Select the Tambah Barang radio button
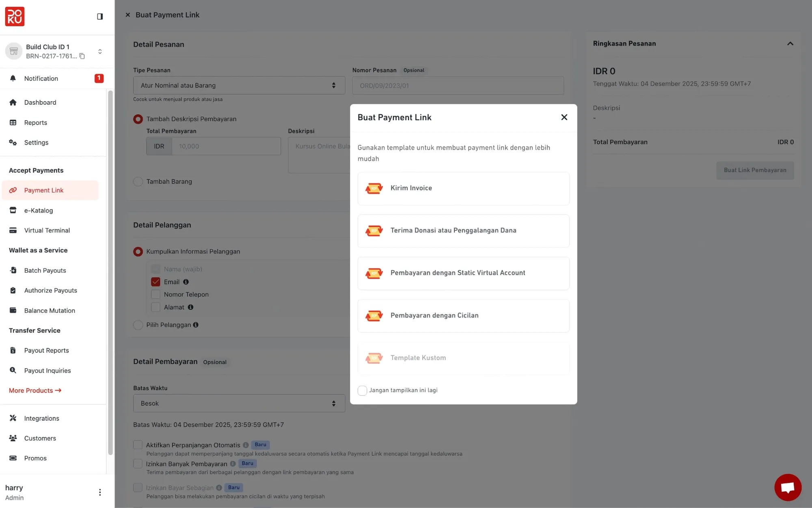Image resolution: width=812 pixels, height=508 pixels. [138, 182]
